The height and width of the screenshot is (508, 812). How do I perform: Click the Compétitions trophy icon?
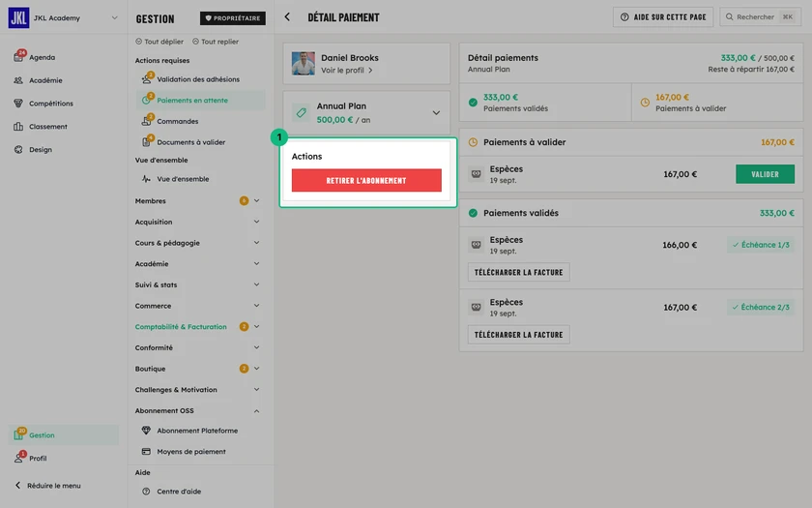point(18,104)
